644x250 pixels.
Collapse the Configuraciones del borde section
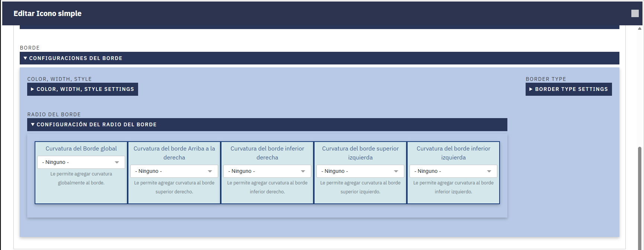pyautogui.click(x=319, y=58)
